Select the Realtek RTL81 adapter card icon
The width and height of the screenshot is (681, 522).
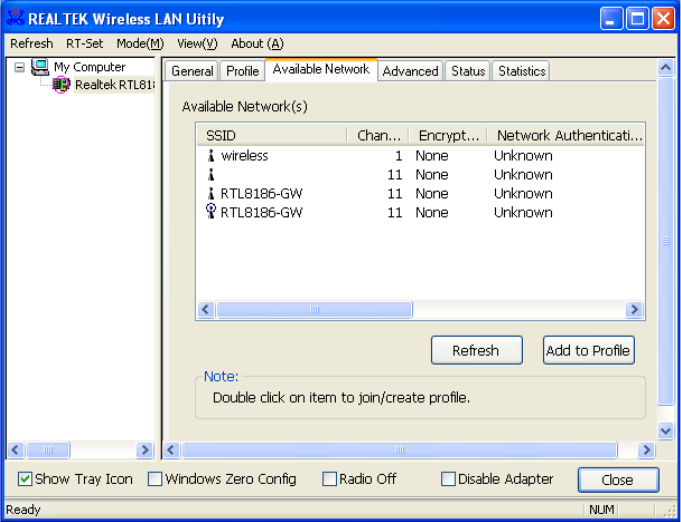[61, 85]
